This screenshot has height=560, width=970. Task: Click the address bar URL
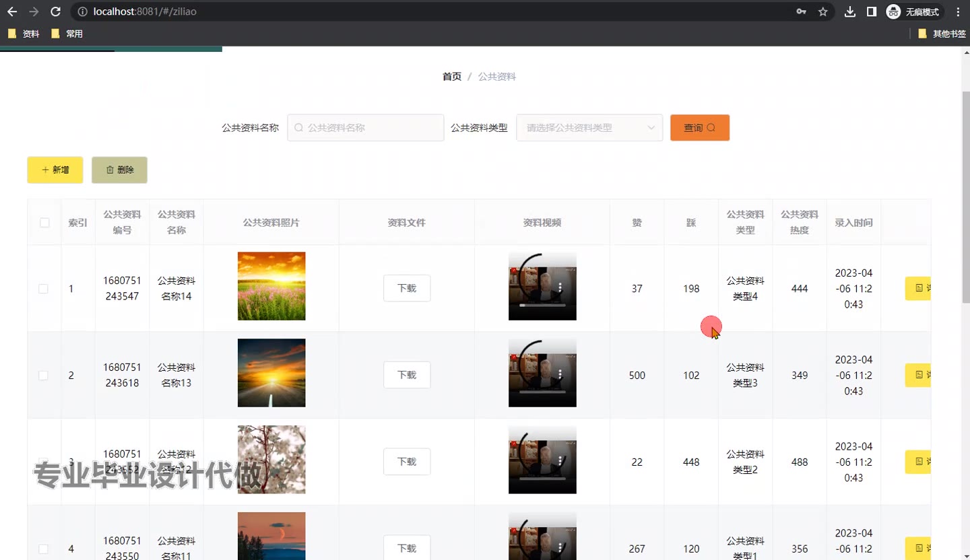pyautogui.click(x=145, y=11)
